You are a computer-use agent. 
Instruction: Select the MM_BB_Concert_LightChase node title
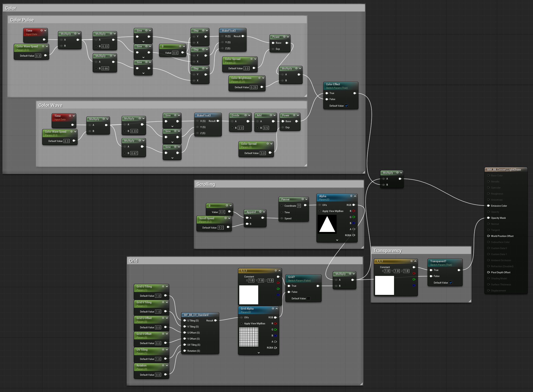504,170
